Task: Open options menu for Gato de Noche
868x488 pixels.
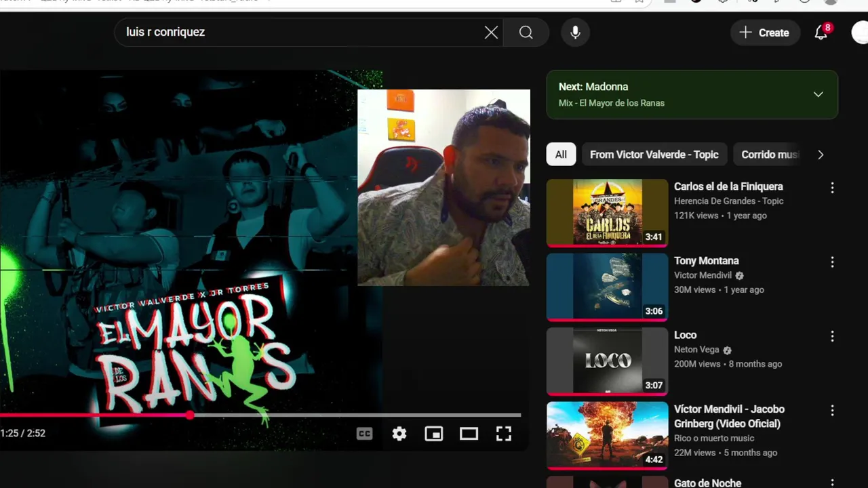Action: pos(832,483)
